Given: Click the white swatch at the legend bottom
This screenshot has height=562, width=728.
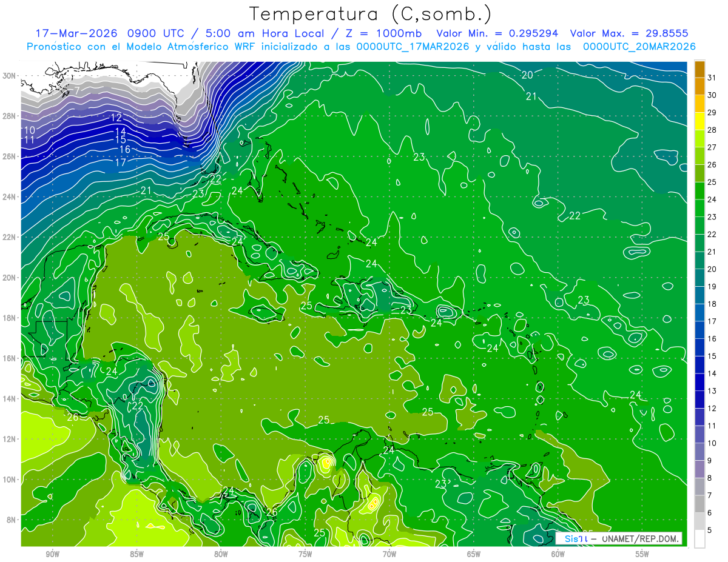Looking at the screenshot, I should click(699, 539).
